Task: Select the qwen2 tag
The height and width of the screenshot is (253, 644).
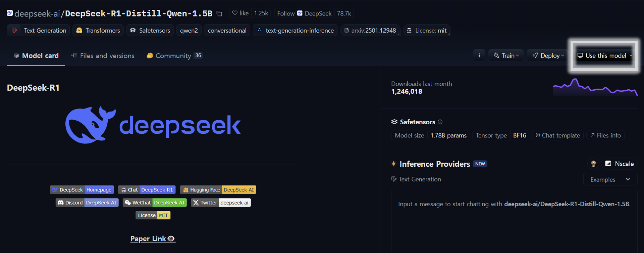Action: coord(189,30)
